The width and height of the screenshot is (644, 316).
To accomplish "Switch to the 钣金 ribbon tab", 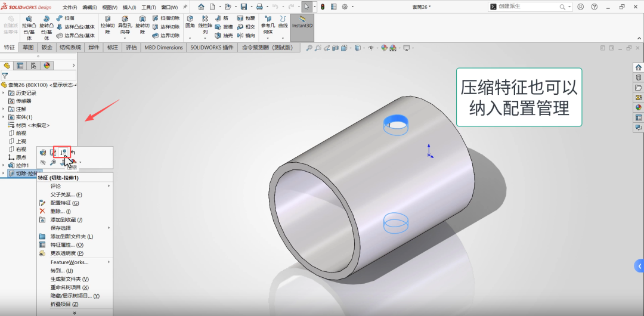I will (47, 48).
